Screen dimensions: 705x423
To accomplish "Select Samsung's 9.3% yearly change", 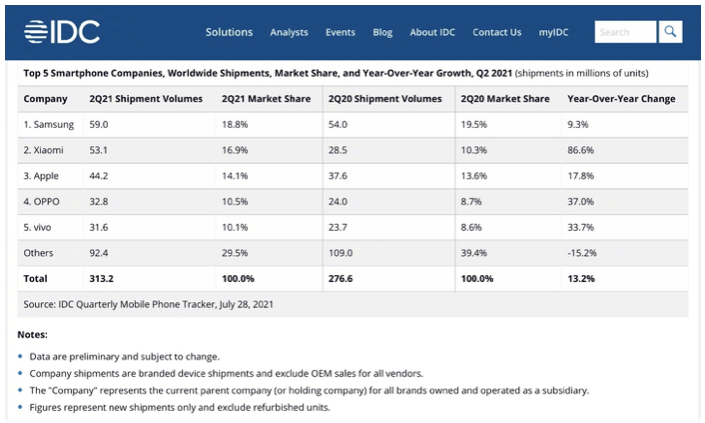I will 578,125.
